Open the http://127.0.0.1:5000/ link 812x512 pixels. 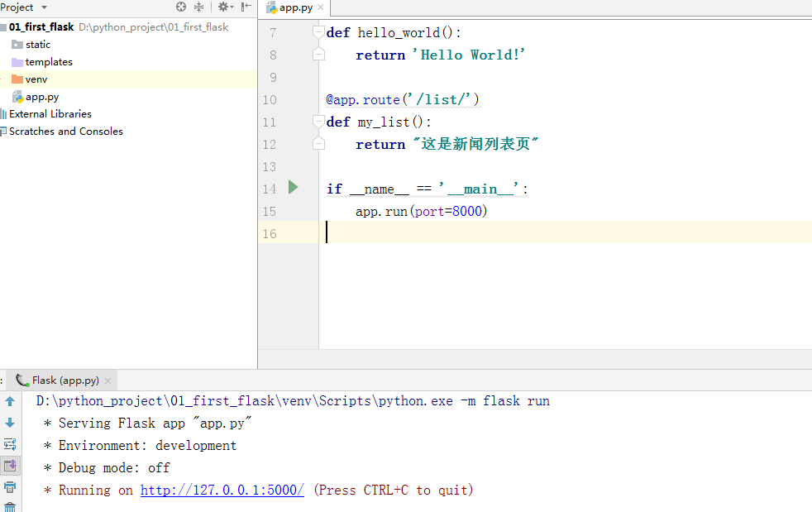[x=222, y=490]
